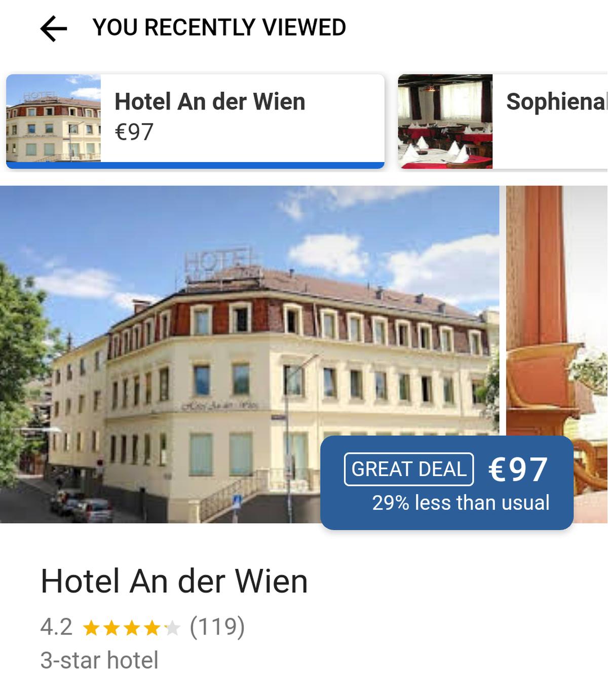Viewport: 608px width, 700px height.
Task: Open the large hotel building photo
Action: coord(249,354)
